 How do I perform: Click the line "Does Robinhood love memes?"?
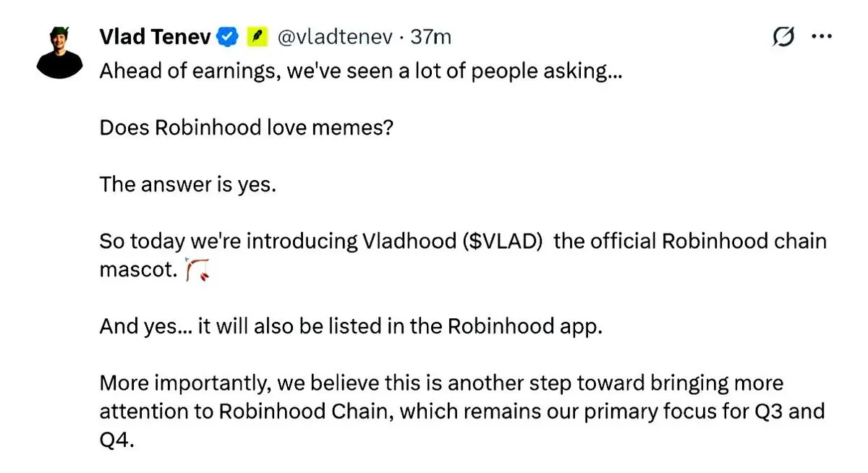(x=246, y=128)
